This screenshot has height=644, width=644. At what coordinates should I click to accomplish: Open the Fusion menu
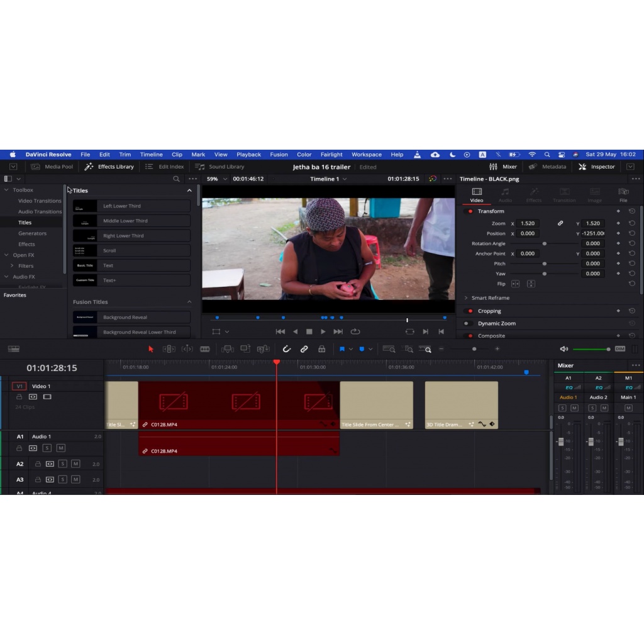tap(279, 154)
